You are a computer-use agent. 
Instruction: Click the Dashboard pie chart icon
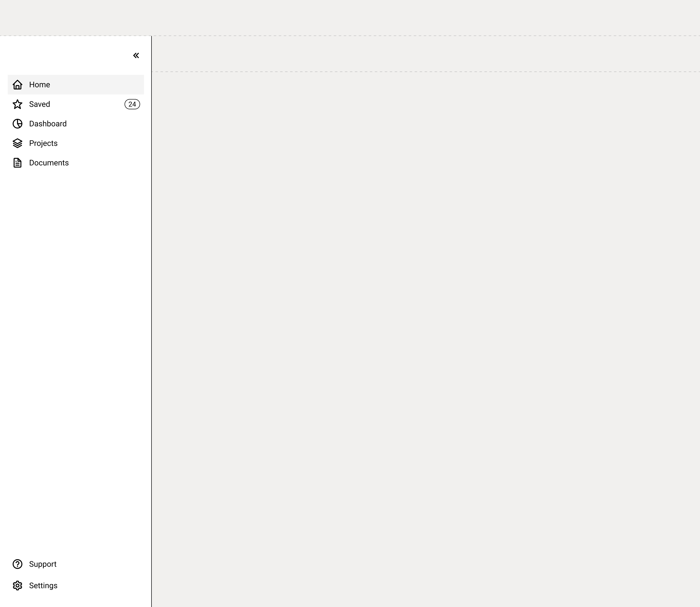coord(17,124)
